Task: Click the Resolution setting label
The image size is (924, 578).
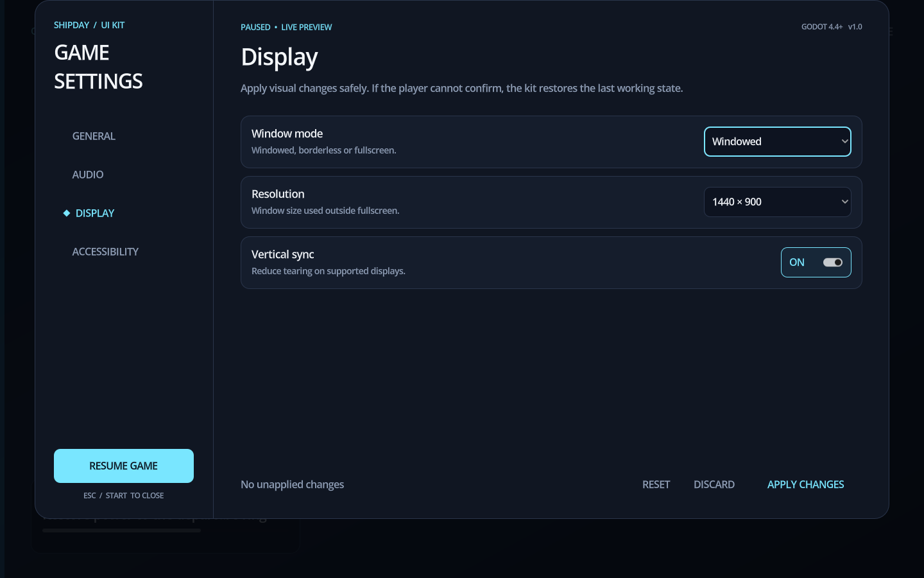Action: click(278, 194)
